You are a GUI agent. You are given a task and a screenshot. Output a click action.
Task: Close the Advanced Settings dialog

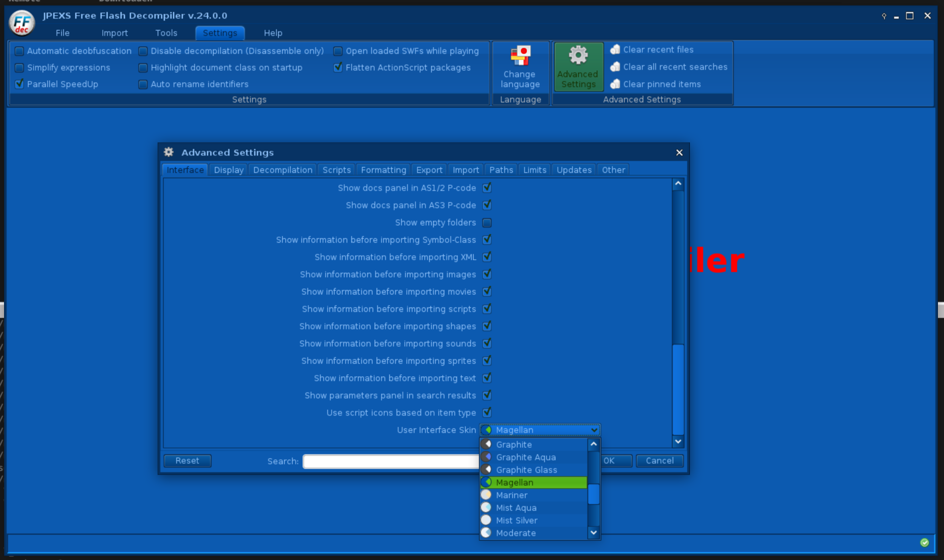pos(679,152)
